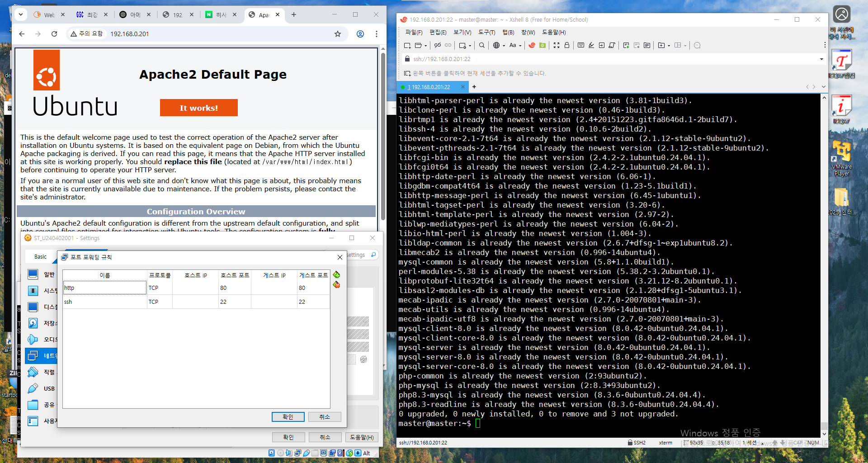Confirm port forwarding rules with 확인
868x463 pixels.
288,417
